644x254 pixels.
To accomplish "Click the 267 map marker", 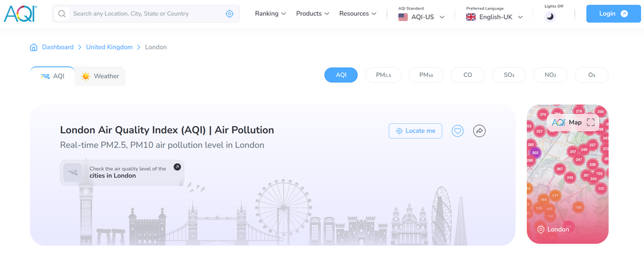I will (559, 169).
